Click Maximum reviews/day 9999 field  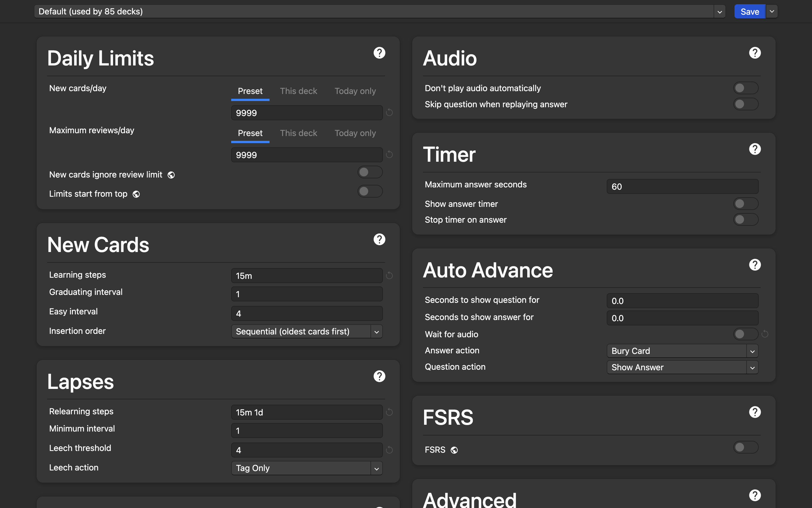(x=307, y=155)
